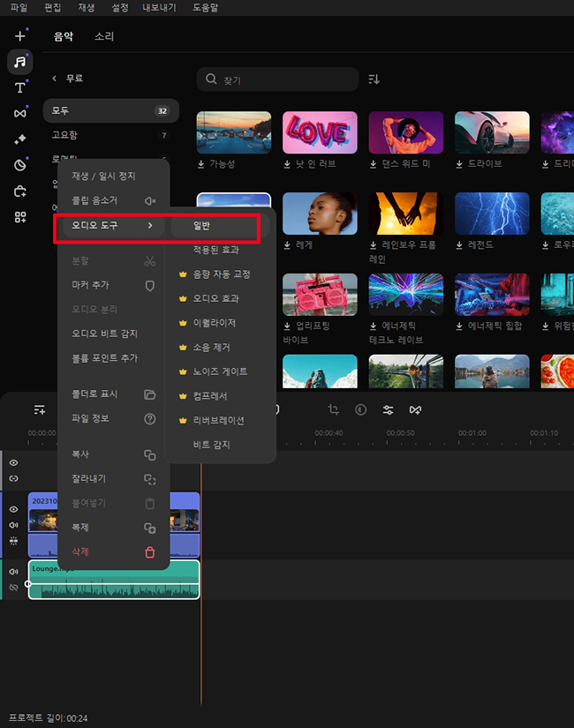Screen dimensions: 574x728
Task: Open the Titles T icon
Action: (20, 87)
